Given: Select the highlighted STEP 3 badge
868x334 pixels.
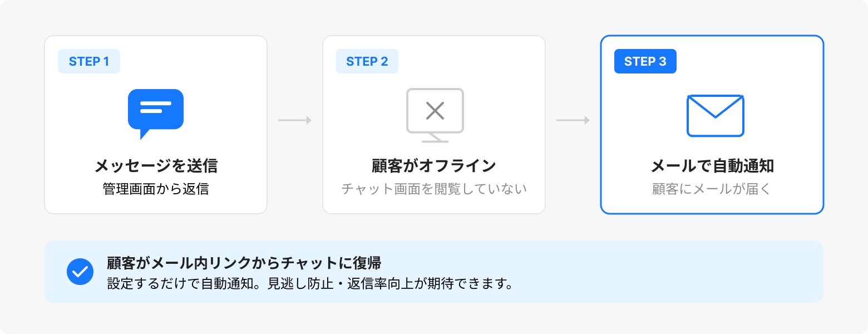Looking at the screenshot, I should click(645, 61).
